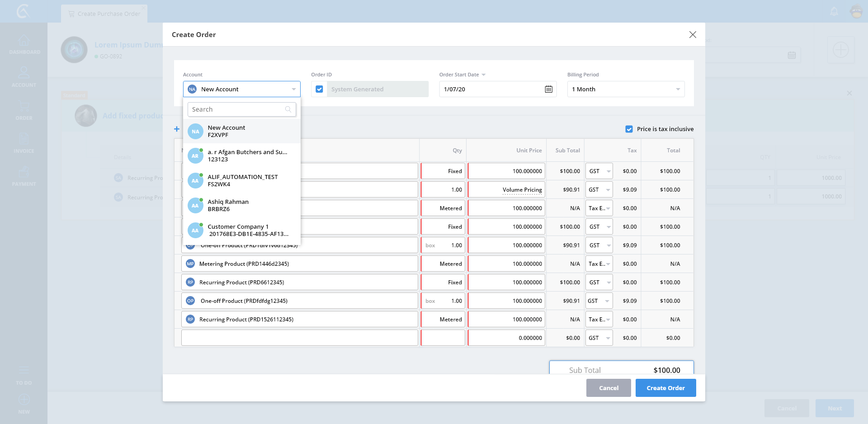Choose ALIF_AUTOMATION_TEST account option

point(242,180)
